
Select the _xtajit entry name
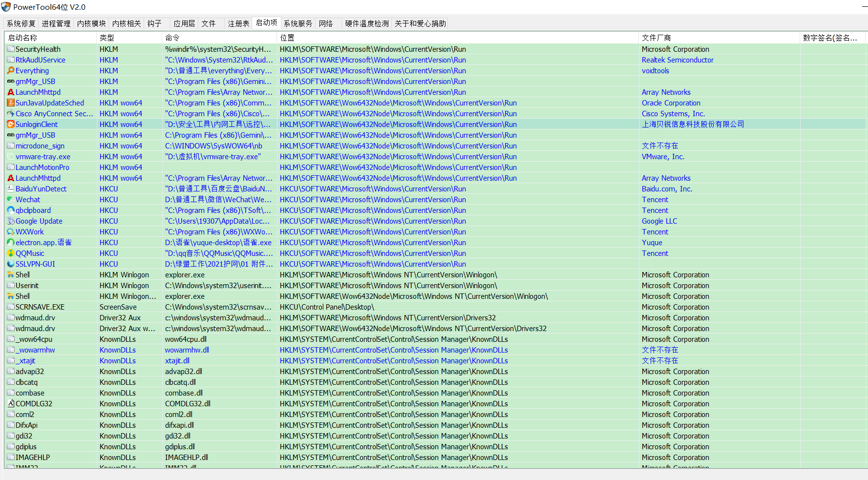tap(25, 360)
